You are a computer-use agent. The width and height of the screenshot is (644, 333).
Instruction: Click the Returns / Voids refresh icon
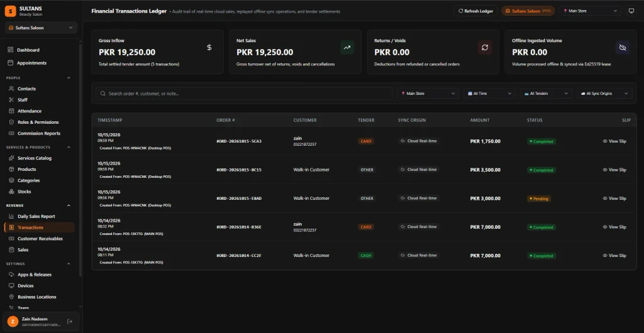[x=485, y=48]
